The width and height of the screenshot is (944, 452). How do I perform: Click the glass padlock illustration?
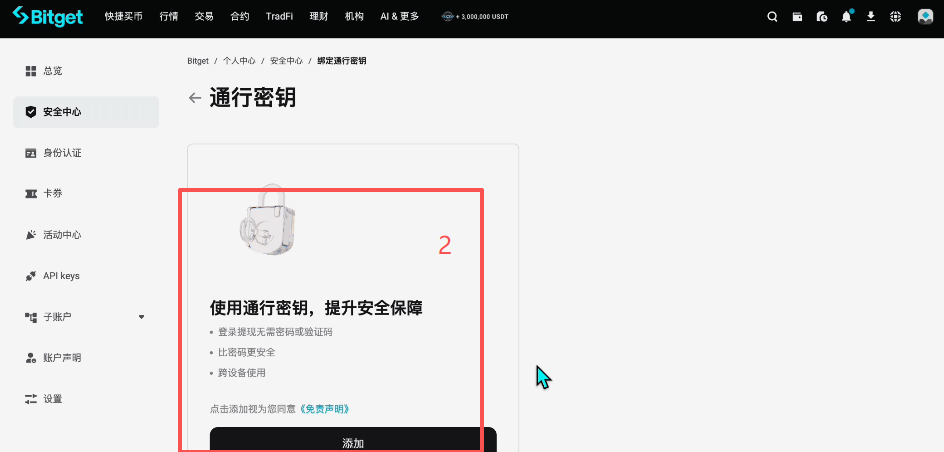coord(268,220)
